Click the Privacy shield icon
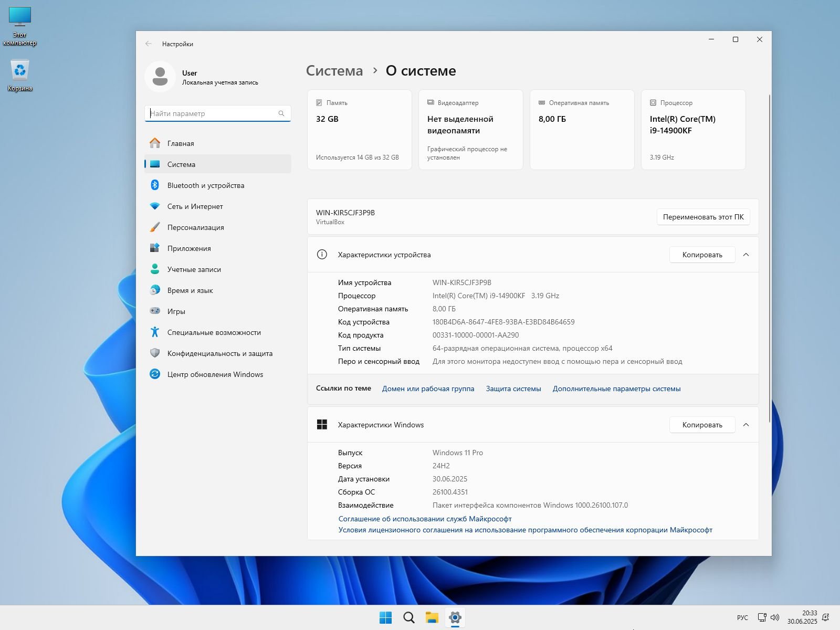Image resolution: width=840 pixels, height=630 pixels. [x=155, y=353]
